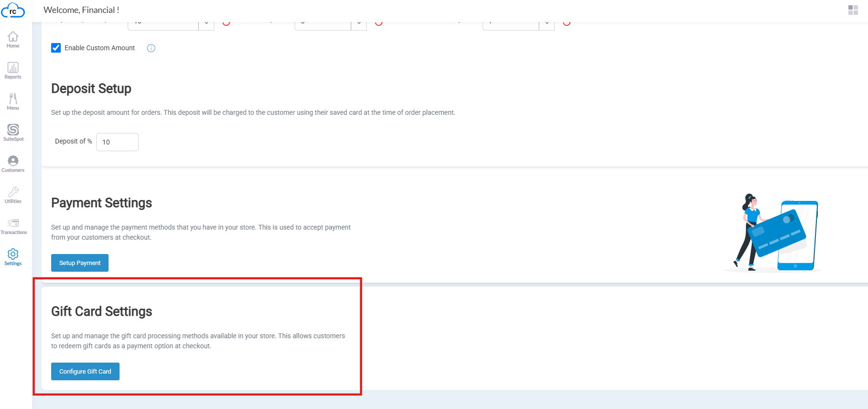This screenshot has width=868, height=409.
Task: View Transactions from the sidebar
Action: (x=13, y=226)
